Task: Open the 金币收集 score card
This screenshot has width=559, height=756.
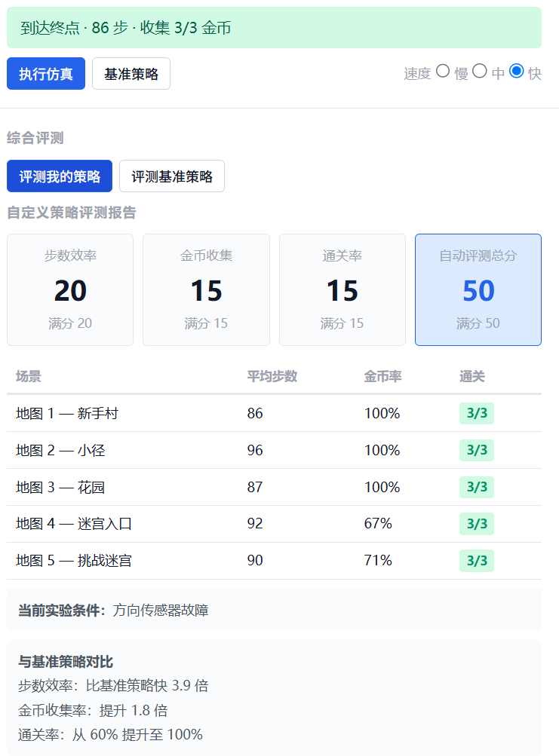Action: point(206,289)
